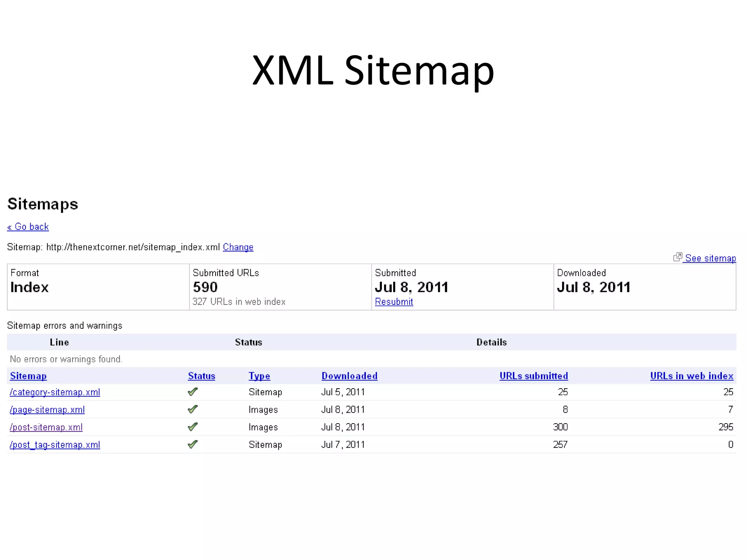Go back via the « Go back link

[x=28, y=227]
